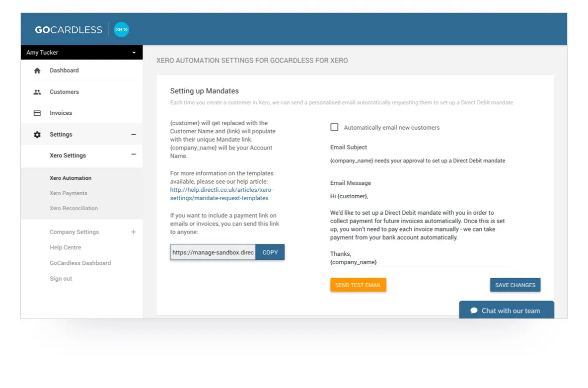Go to Xero Reconciliation page
This screenshot has width=588, height=388.
(x=73, y=208)
